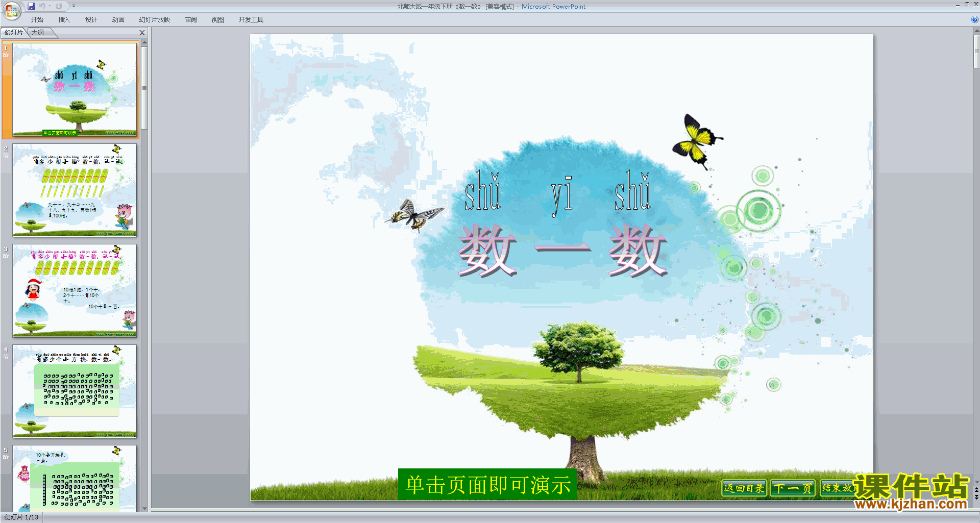Select the 数一数 title text on slide
Image resolution: width=980 pixels, height=523 pixels.
click(x=562, y=251)
